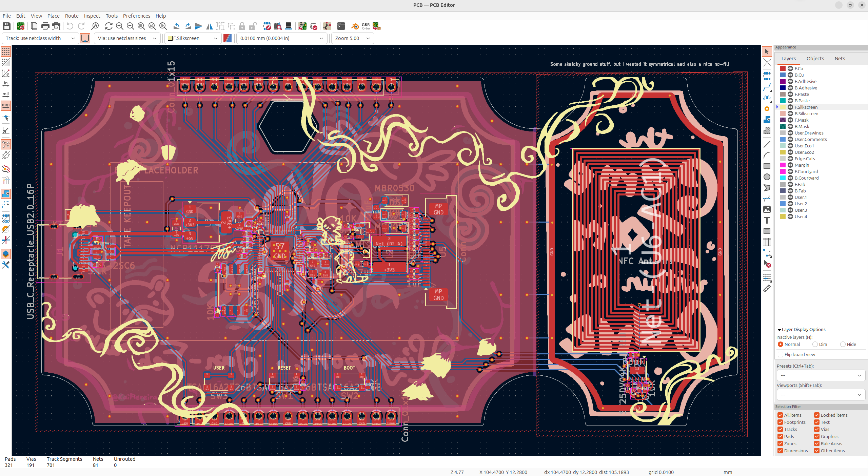Toggle visibility of the B.Cu layer
The height and width of the screenshot is (476, 868).
click(790, 75)
